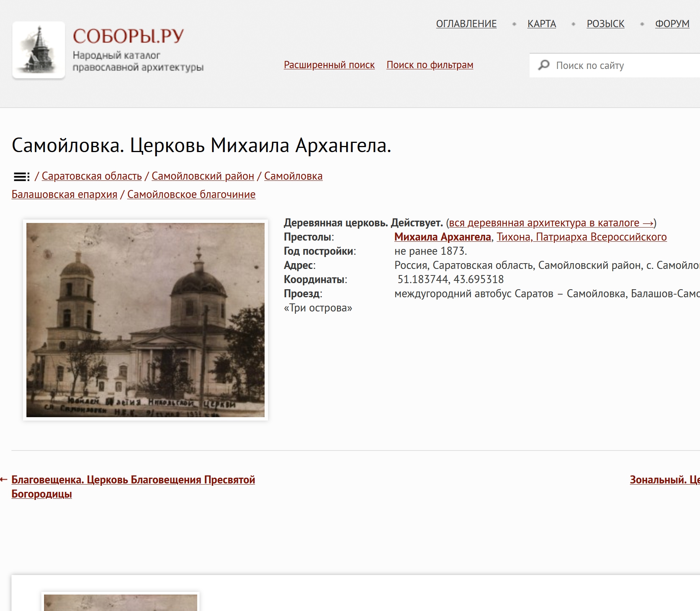The height and width of the screenshot is (611, 700).
Task: Go to previous entry Благовещенка church link
Action: (x=133, y=487)
